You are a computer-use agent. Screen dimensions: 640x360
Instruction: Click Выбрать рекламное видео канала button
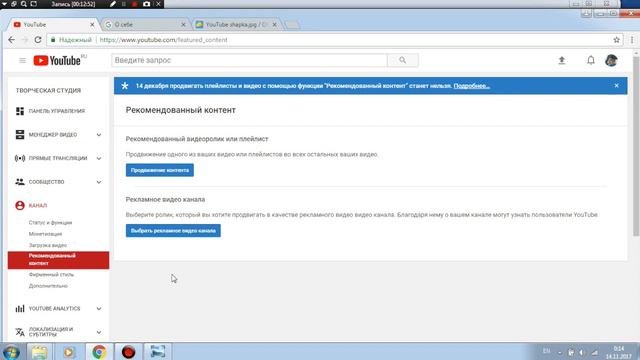click(x=173, y=231)
